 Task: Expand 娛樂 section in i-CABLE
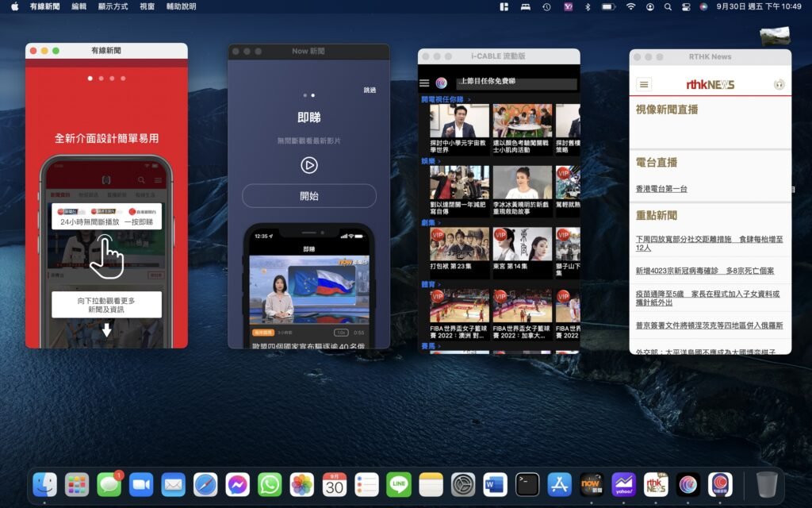pyautogui.click(x=431, y=161)
